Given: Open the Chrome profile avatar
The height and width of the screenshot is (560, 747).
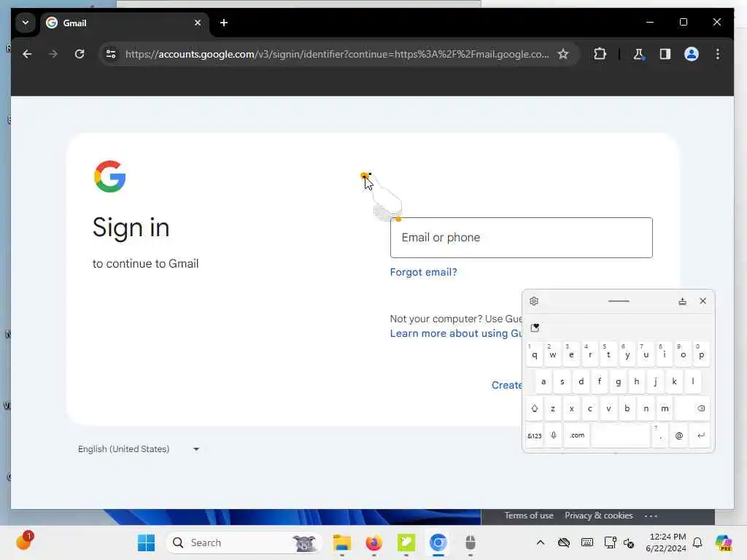Looking at the screenshot, I should pos(692,54).
